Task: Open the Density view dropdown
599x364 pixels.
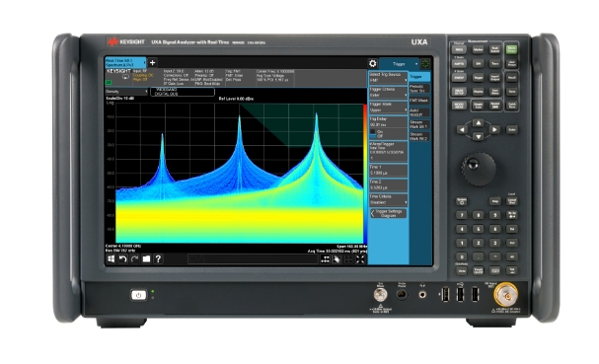Action: (126, 92)
